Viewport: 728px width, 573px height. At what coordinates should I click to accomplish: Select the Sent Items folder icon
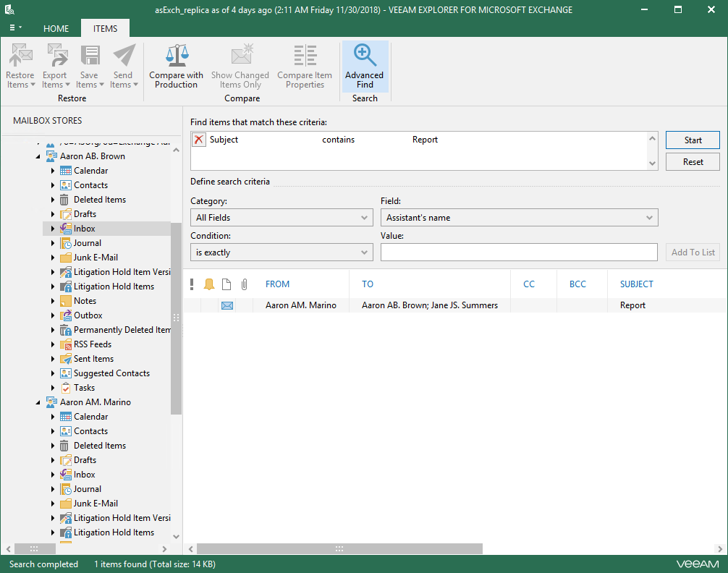click(x=65, y=359)
